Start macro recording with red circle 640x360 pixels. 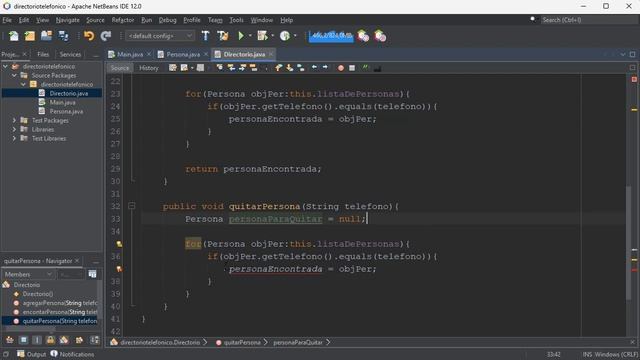click(x=341, y=68)
